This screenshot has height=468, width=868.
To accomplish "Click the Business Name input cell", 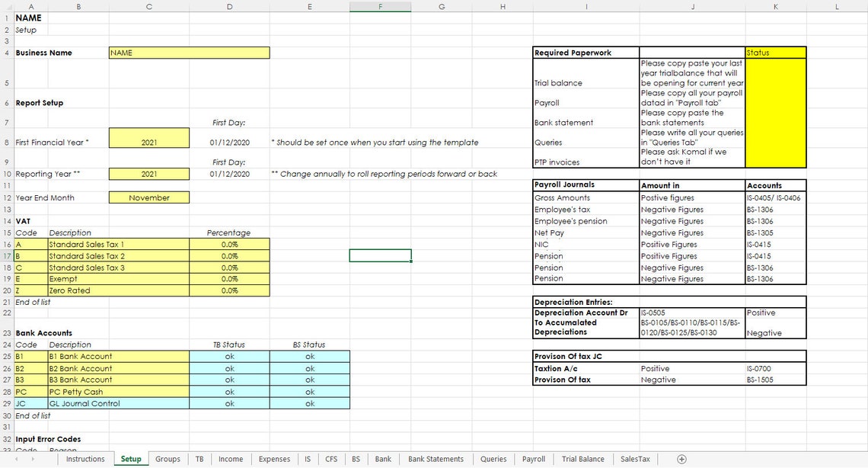I will tap(189, 53).
